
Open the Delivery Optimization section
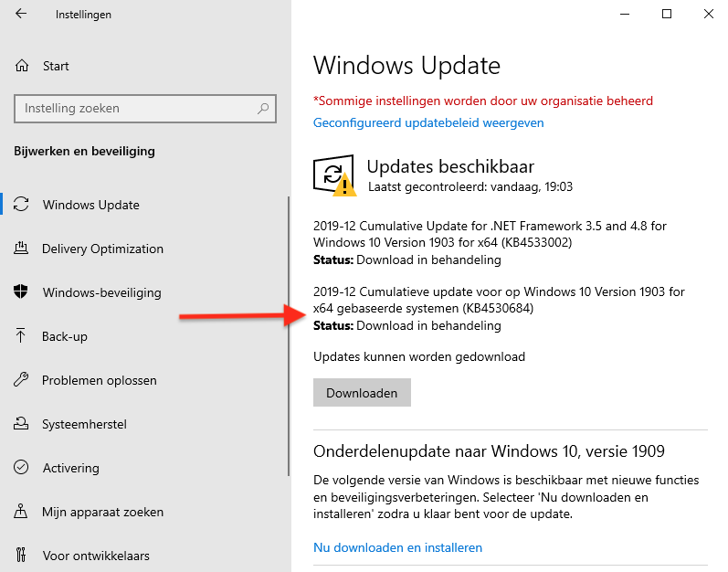point(102,249)
